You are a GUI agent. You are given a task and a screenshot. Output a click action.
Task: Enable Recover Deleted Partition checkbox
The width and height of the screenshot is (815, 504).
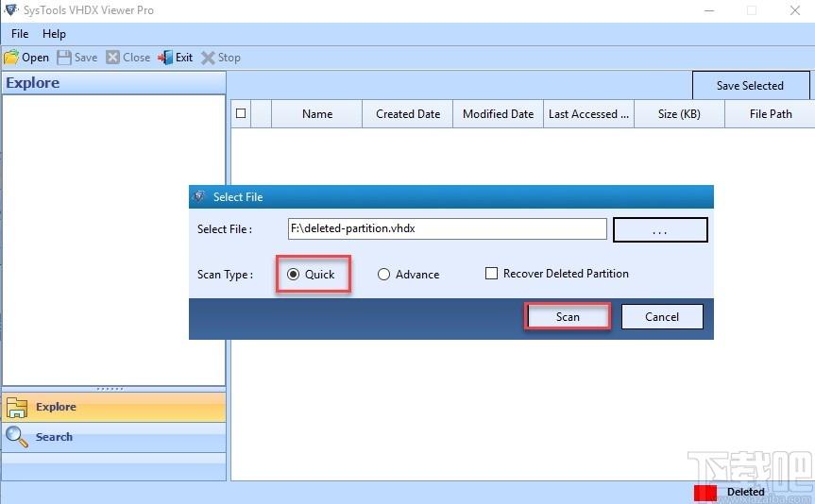point(491,274)
